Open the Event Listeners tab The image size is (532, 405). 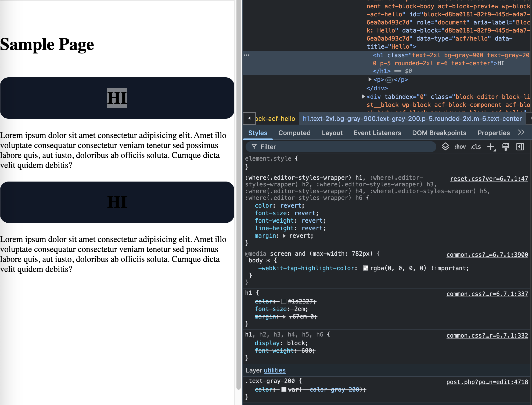pyautogui.click(x=377, y=133)
